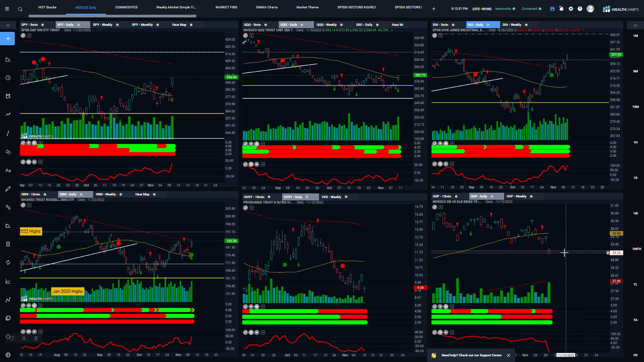The width and height of the screenshot is (644, 362).
Task: Open the user profile avatar
Action: (x=590, y=9)
